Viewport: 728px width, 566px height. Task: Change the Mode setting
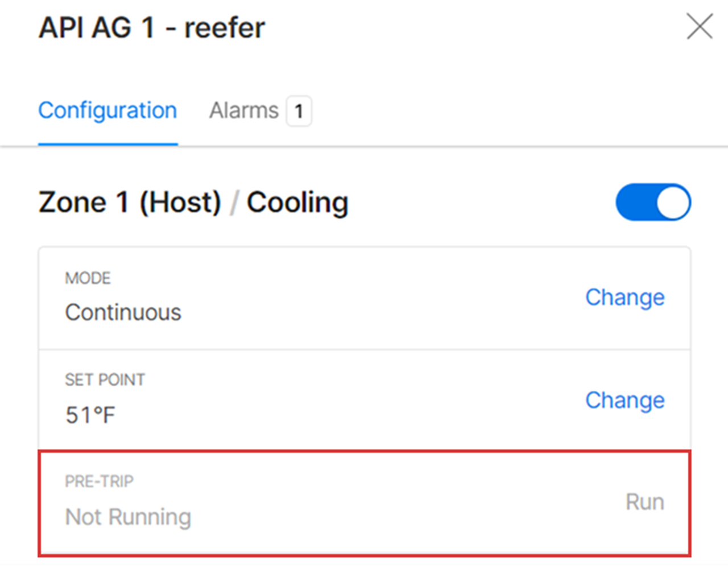(624, 298)
